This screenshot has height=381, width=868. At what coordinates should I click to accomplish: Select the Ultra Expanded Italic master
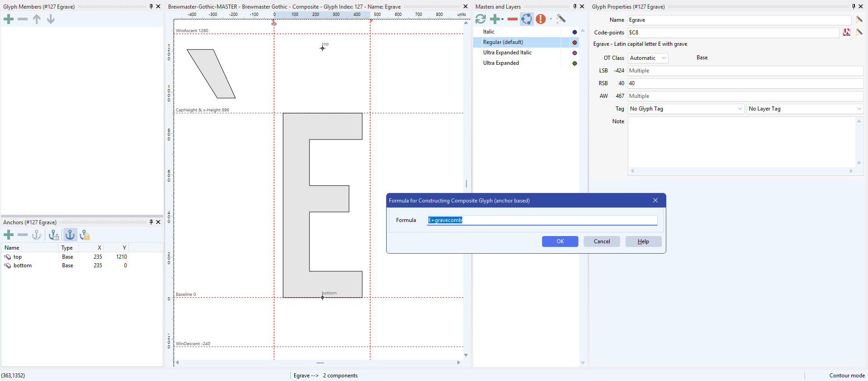click(507, 53)
